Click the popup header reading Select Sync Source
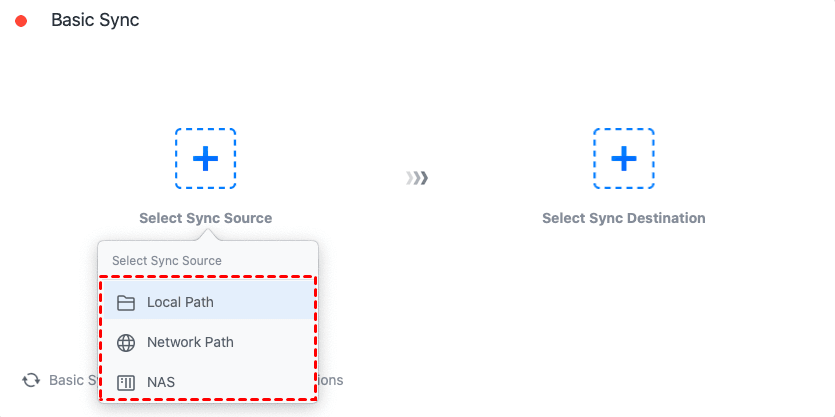835x417 pixels. pyautogui.click(x=167, y=261)
